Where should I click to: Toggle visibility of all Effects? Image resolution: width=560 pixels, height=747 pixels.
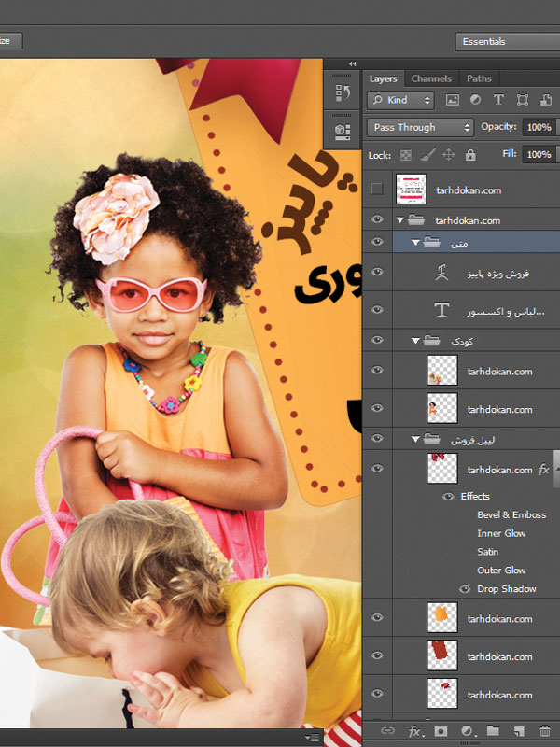448,497
